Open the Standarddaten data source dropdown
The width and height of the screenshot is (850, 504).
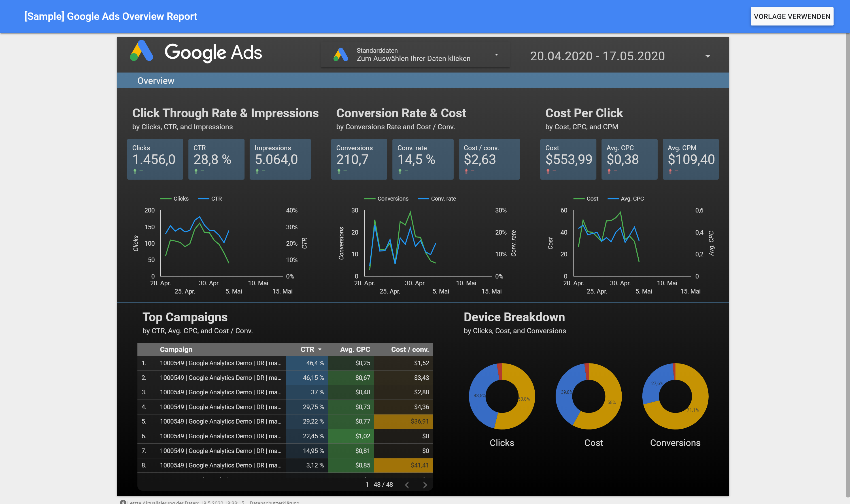coord(415,54)
